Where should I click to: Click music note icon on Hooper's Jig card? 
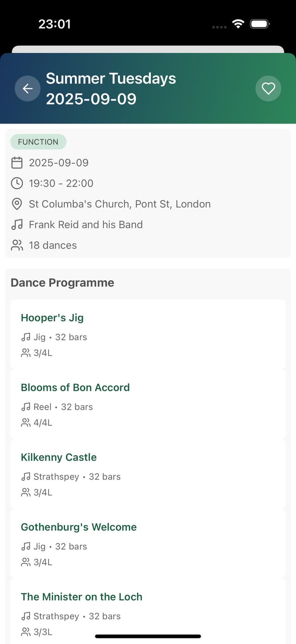point(26,338)
